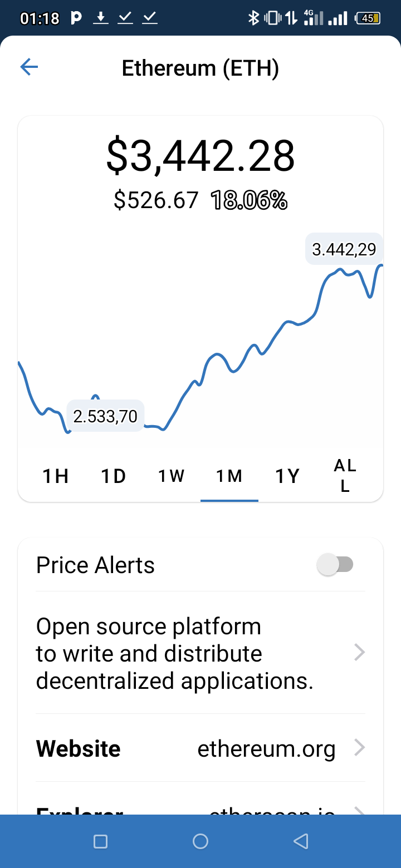Open the ethereum.org website link
401x868 pixels.
267,749
